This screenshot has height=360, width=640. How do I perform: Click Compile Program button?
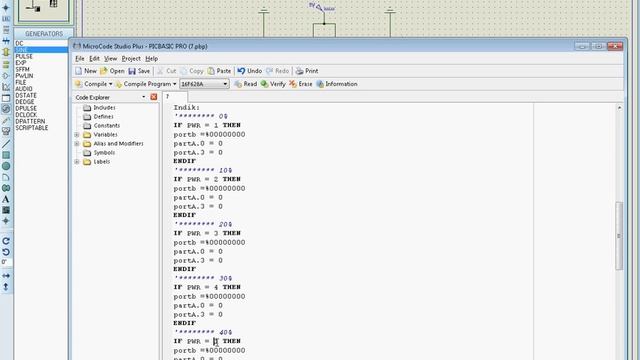click(x=143, y=84)
